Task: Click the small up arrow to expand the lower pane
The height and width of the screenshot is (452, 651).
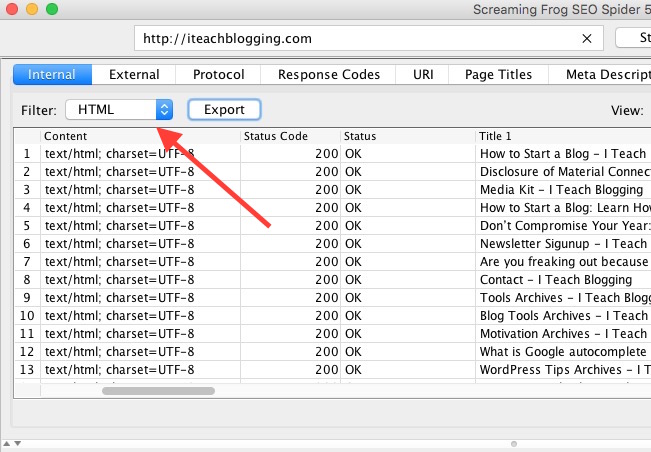Action: click(x=4, y=444)
